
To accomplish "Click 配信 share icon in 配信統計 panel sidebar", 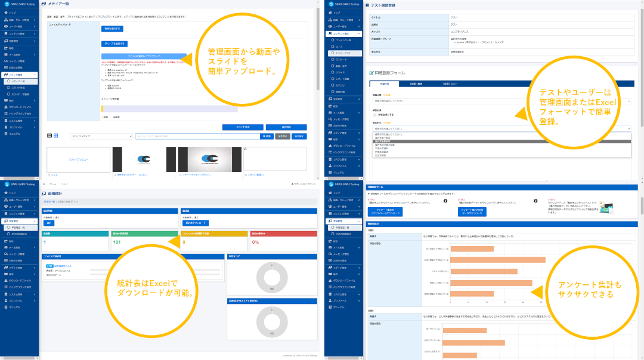I will [x=6, y=241].
